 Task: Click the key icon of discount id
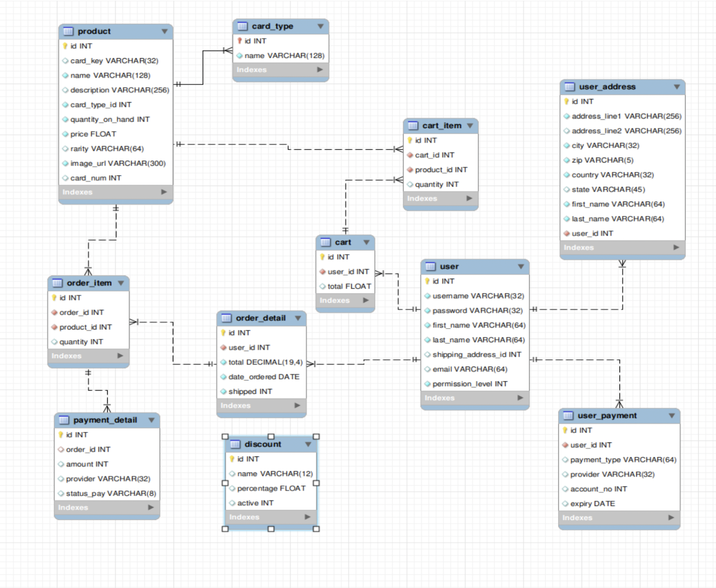tap(232, 459)
